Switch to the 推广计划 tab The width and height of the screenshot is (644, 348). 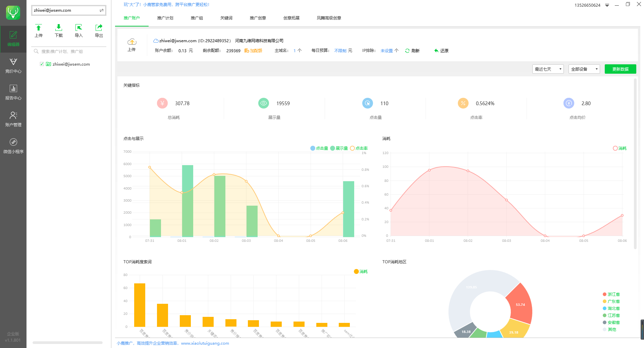click(165, 18)
